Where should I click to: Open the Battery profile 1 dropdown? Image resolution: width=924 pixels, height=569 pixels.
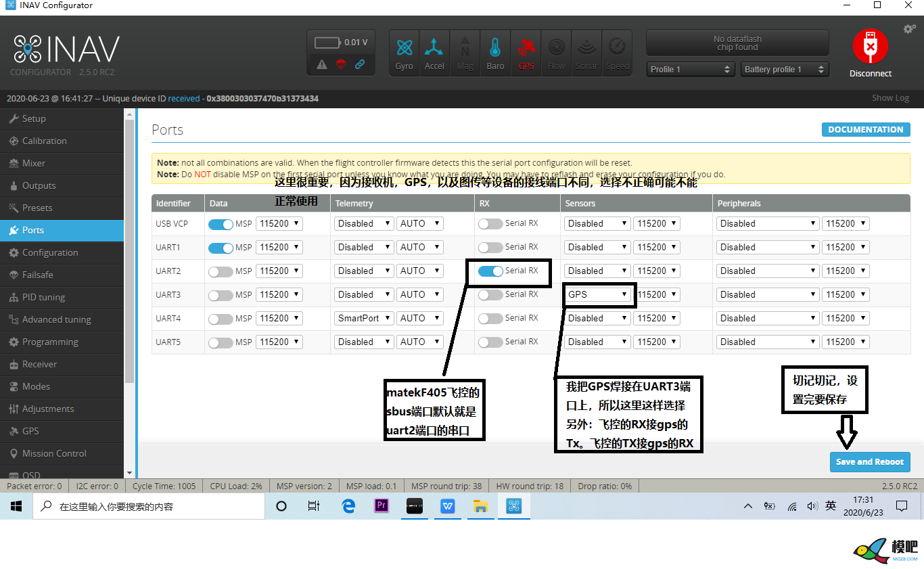coord(785,69)
